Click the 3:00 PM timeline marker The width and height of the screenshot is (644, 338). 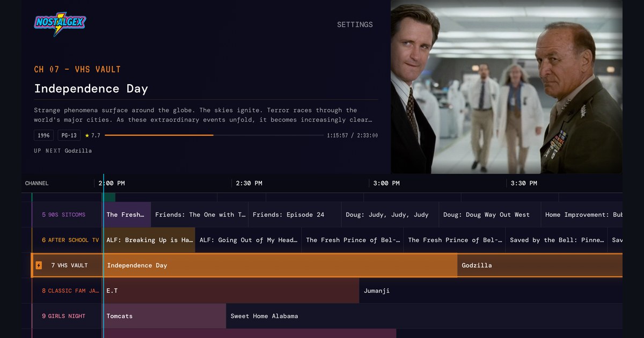(386, 183)
